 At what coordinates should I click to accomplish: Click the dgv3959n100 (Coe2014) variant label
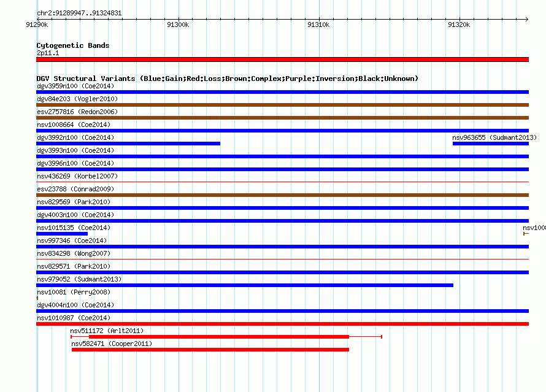75,86
